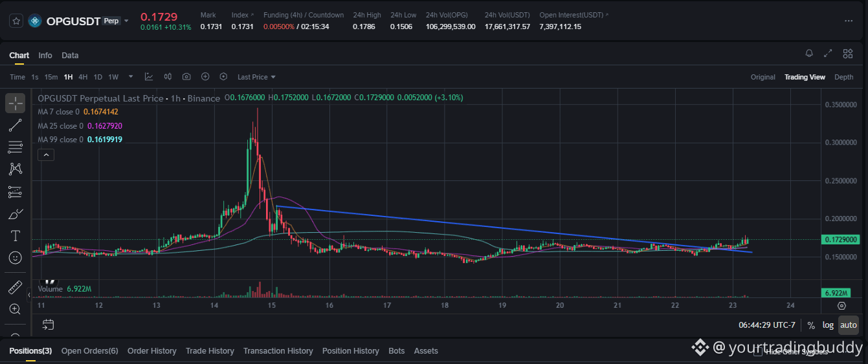Switch to Original chart view
This screenshot has height=364, width=868.
point(763,77)
